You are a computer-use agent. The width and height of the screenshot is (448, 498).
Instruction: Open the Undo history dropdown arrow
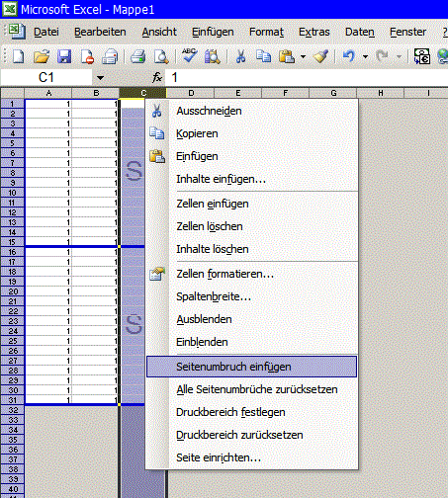tap(365, 57)
